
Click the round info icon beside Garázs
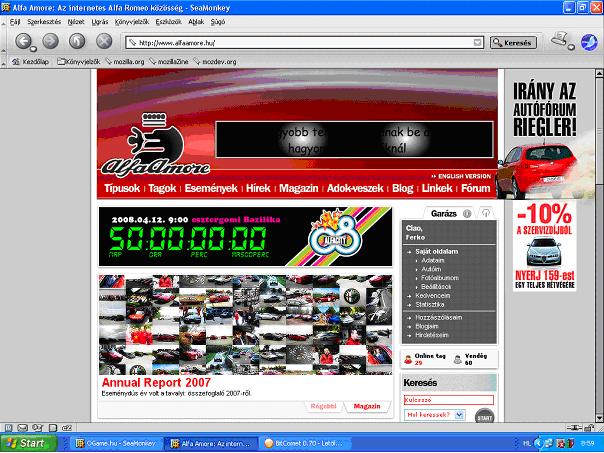click(x=467, y=214)
